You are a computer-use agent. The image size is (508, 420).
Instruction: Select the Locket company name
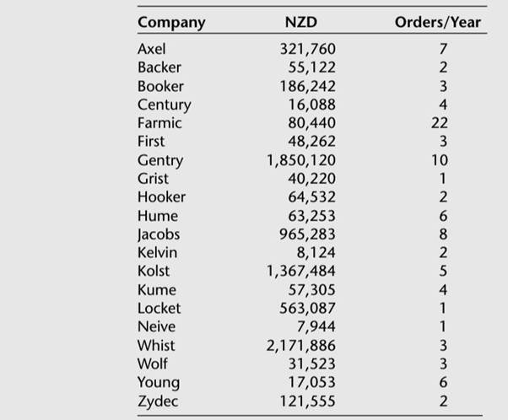coord(159,308)
